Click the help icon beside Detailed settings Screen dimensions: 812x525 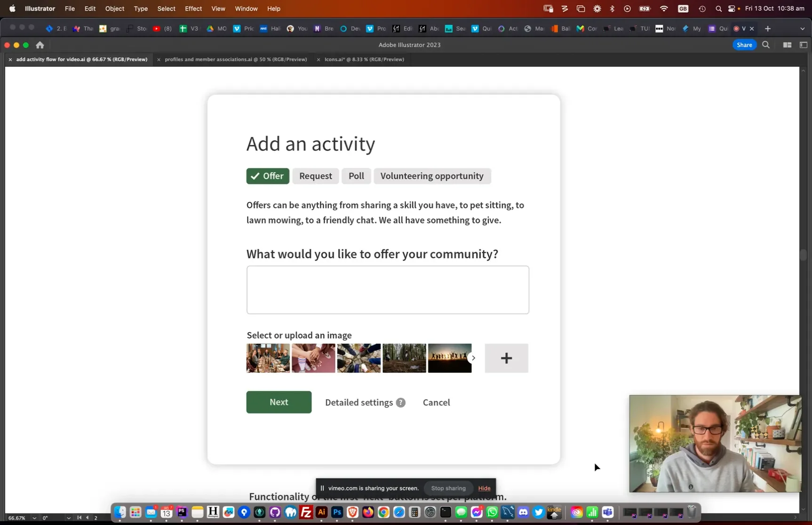pyautogui.click(x=401, y=402)
